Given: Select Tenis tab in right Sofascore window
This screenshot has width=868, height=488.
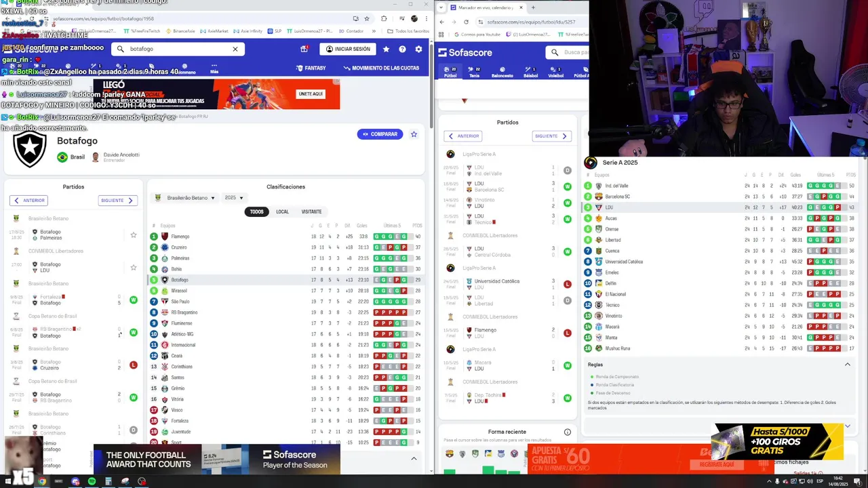Looking at the screenshot, I should pyautogui.click(x=474, y=73).
